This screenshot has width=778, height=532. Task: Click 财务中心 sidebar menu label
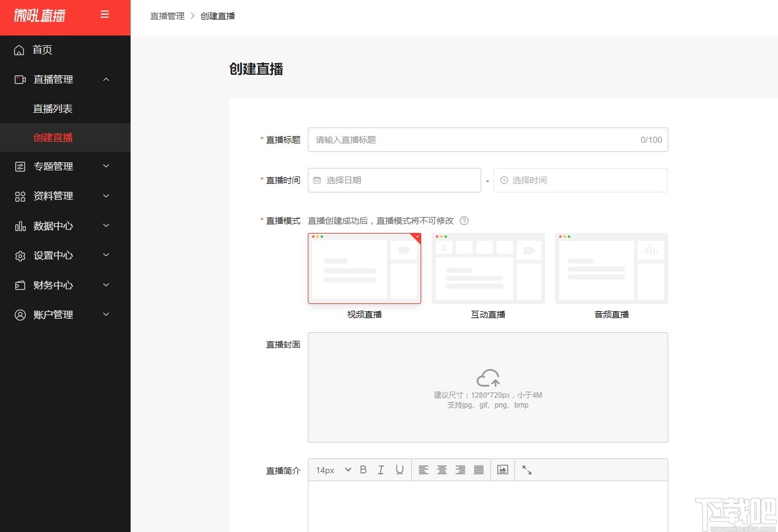tap(53, 285)
